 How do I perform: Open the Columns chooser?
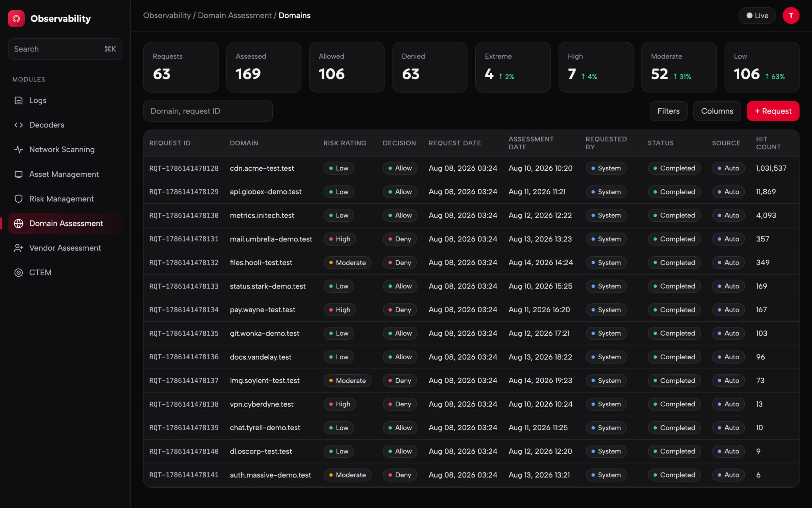[x=717, y=111]
